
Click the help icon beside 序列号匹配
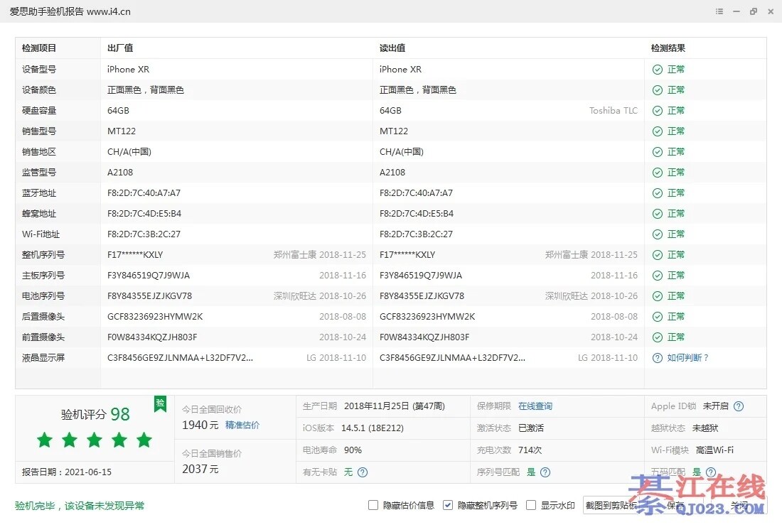tap(545, 472)
